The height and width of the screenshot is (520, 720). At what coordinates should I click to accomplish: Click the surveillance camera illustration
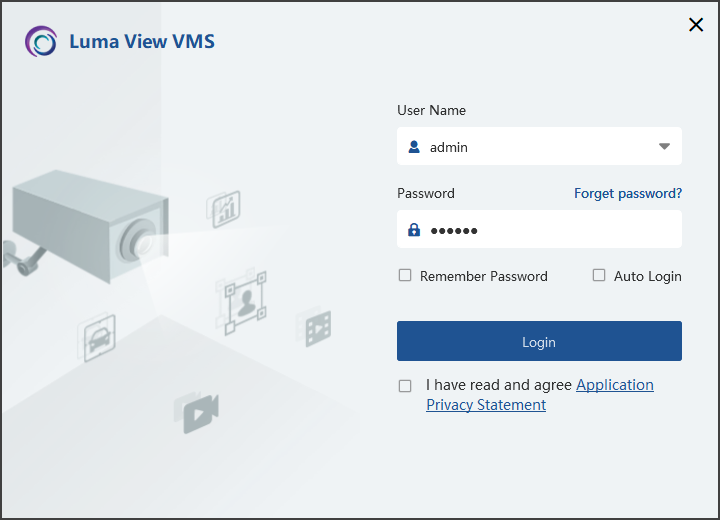86,226
